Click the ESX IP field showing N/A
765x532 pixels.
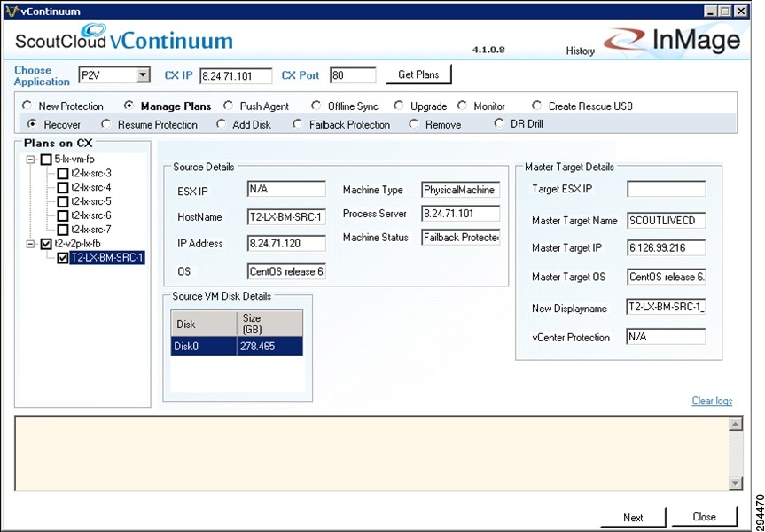(286, 189)
